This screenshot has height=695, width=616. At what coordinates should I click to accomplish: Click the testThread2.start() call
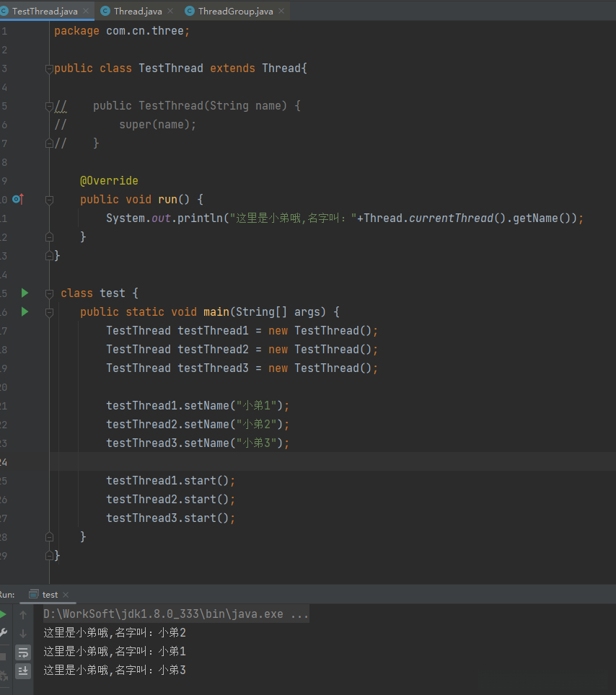click(x=170, y=499)
